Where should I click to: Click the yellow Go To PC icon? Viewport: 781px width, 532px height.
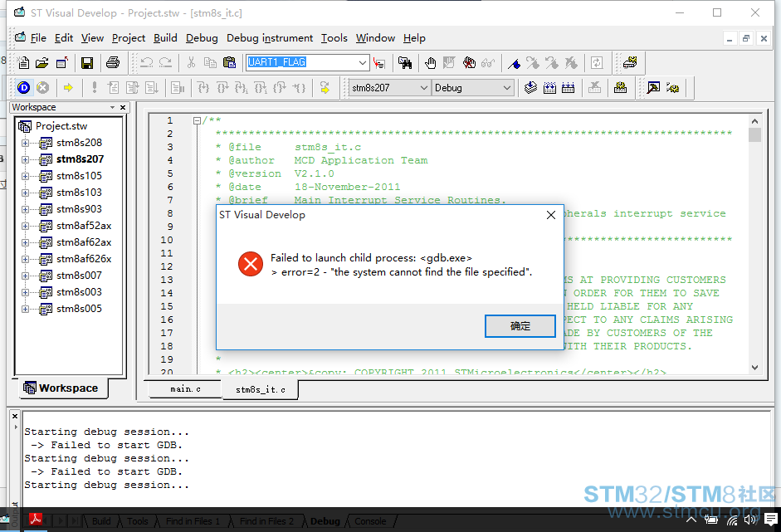click(325, 88)
